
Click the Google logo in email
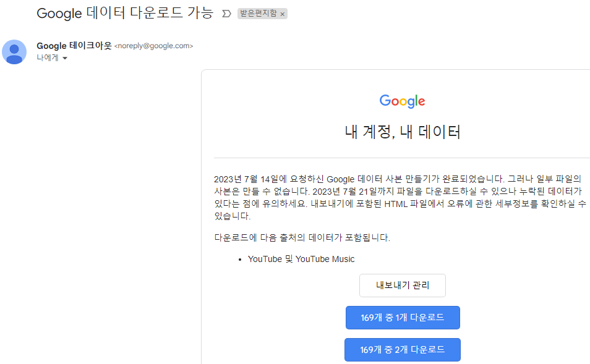[402, 101]
